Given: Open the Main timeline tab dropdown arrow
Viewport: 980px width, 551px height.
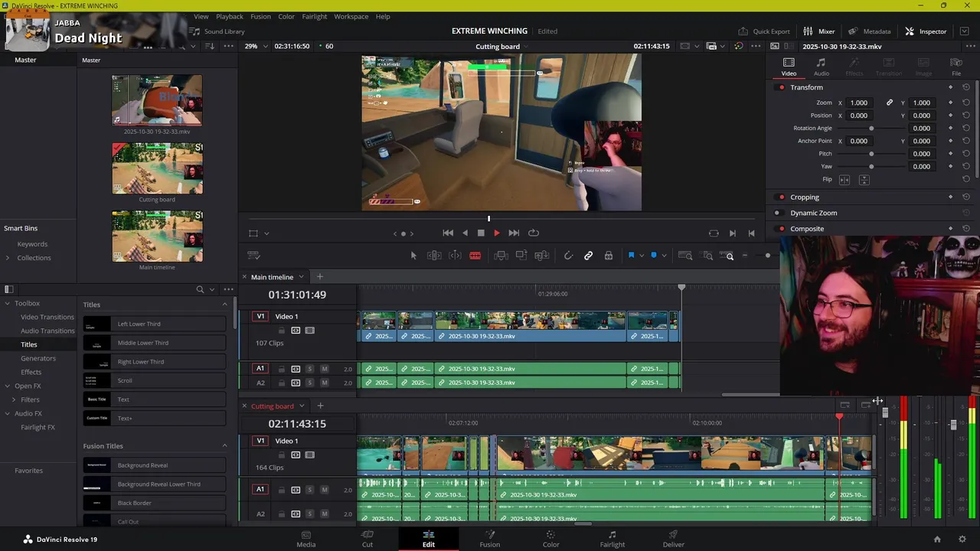Looking at the screenshot, I should click(x=301, y=277).
